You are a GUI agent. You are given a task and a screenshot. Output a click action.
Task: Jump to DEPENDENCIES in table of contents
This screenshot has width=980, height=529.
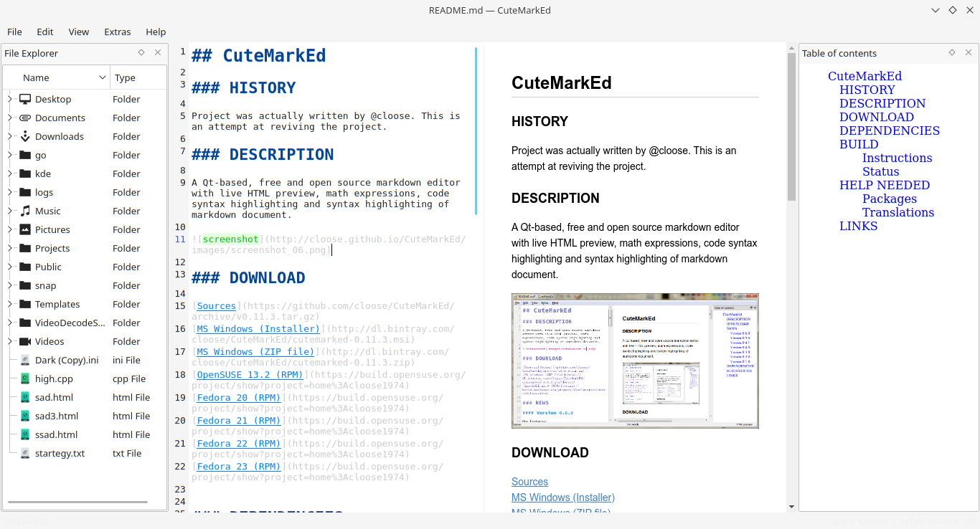[x=890, y=130]
